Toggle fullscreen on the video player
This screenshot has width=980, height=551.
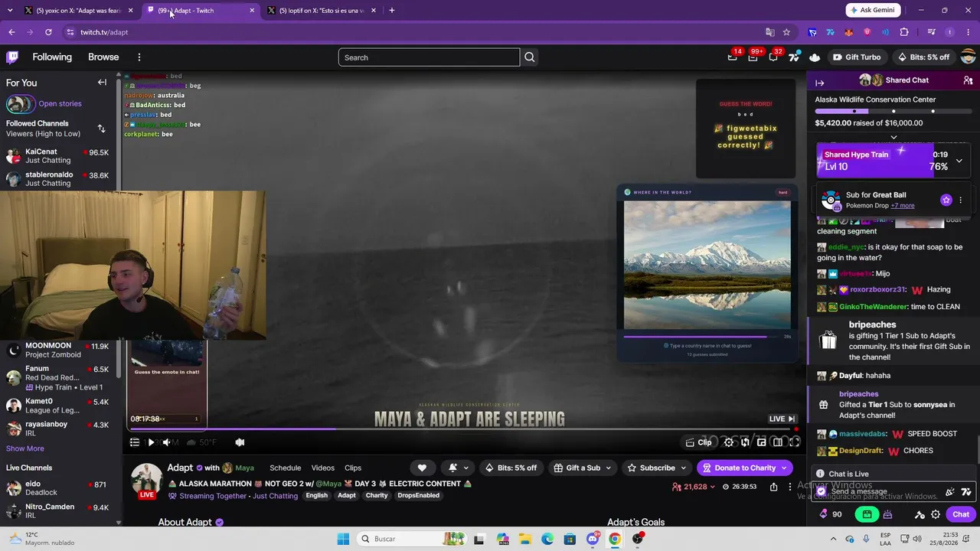point(795,442)
